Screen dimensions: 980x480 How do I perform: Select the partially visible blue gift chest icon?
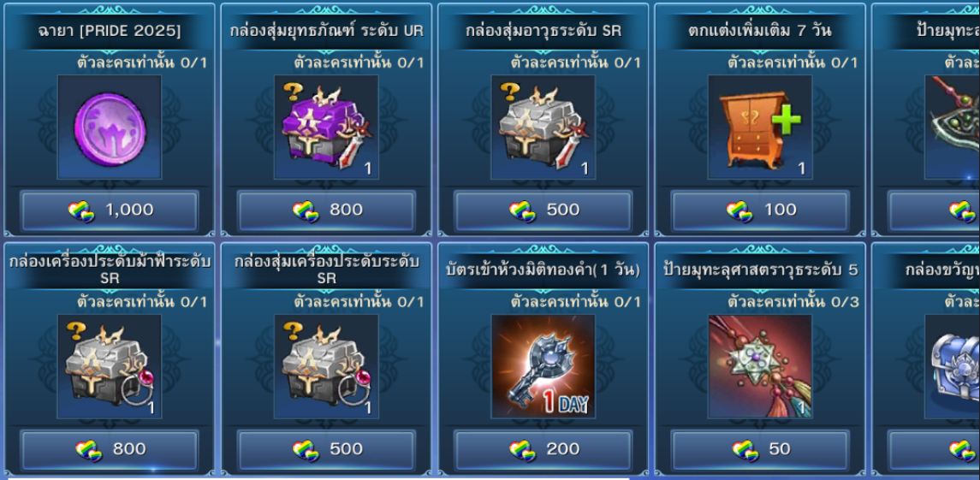953,366
